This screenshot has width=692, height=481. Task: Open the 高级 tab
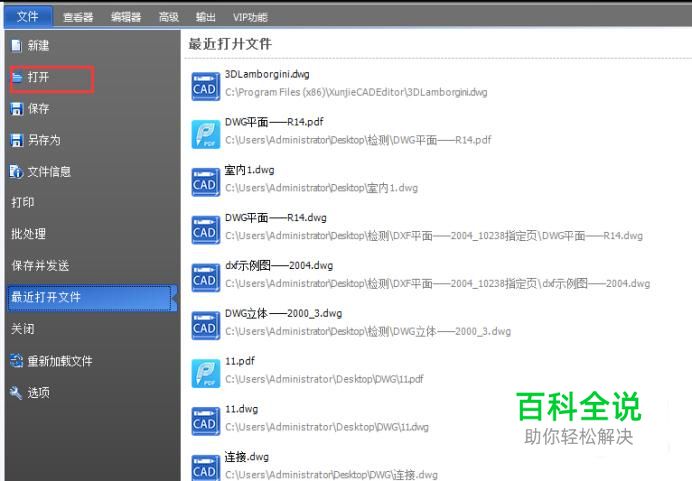tap(169, 17)
